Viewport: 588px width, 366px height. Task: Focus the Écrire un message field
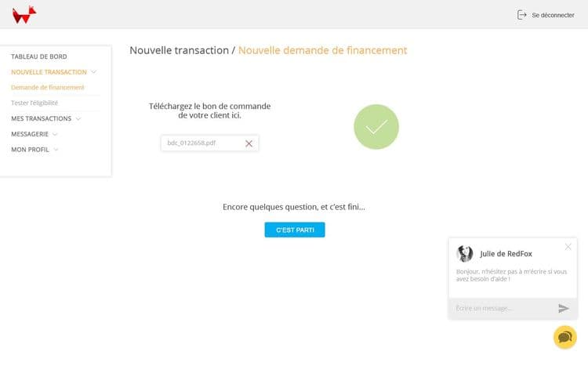click(502, 308)
